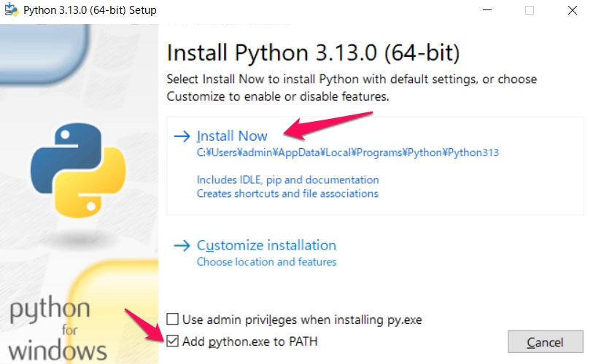593x364 pixels.
Task: Click the arrow icon beside Customize installation
Action: [182, 246]
